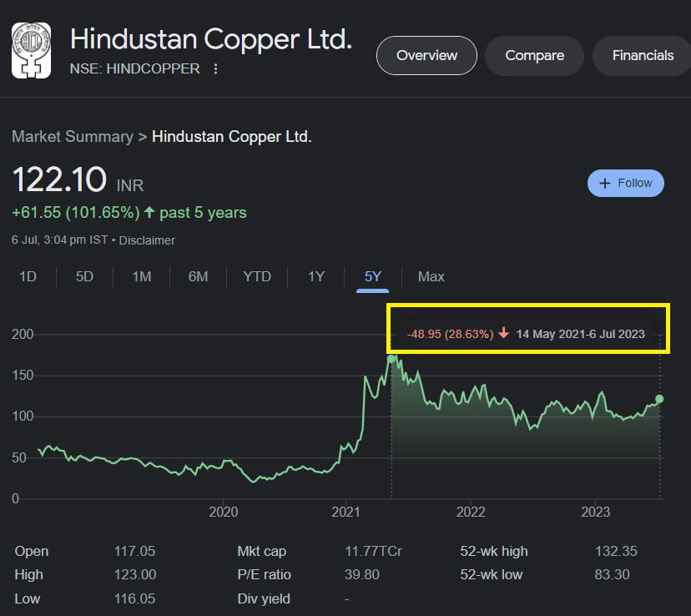Click the July 2023 end chart marker

(659, 399)
